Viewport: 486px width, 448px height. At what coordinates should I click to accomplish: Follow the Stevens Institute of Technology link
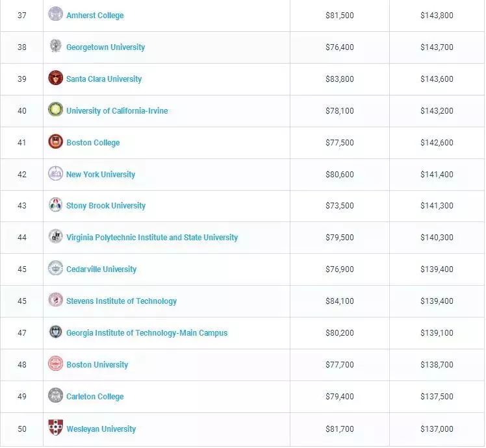(x=122, y=301)
